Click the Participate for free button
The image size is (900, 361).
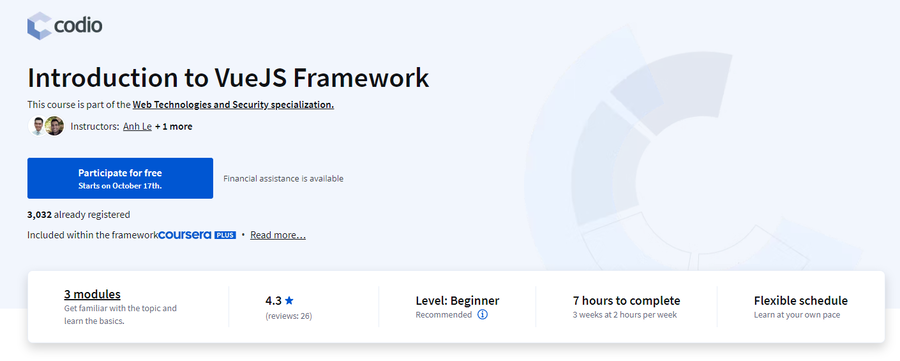tap(120, 178)
